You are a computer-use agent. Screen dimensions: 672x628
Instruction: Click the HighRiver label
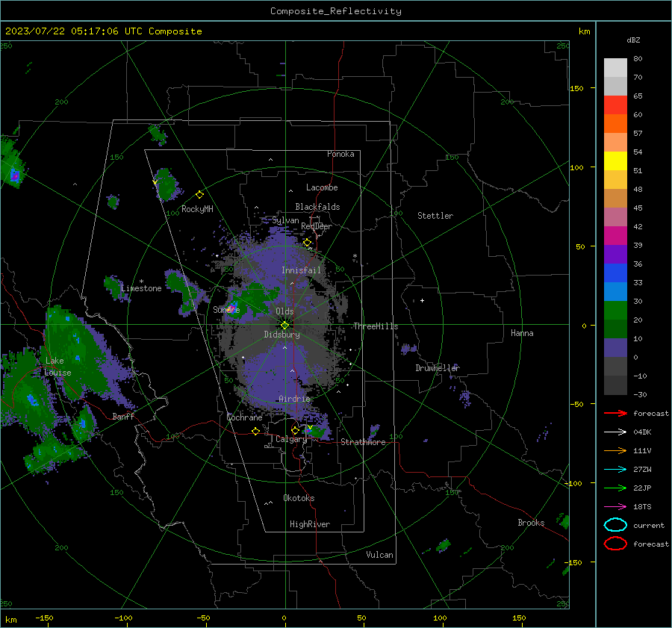point(310,524)
